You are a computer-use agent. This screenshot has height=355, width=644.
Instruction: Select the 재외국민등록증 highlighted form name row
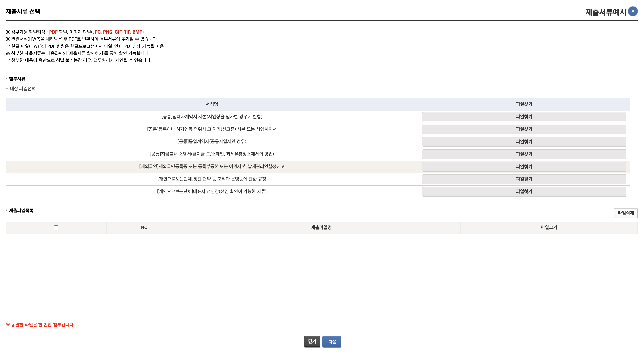tap(212, 166)
